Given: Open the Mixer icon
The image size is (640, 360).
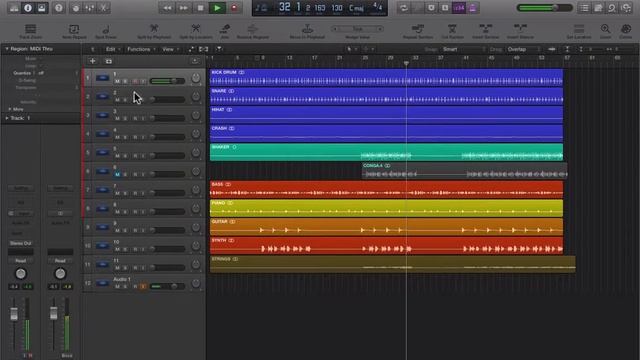Looking at the screenshot, I should pos(90,8).
